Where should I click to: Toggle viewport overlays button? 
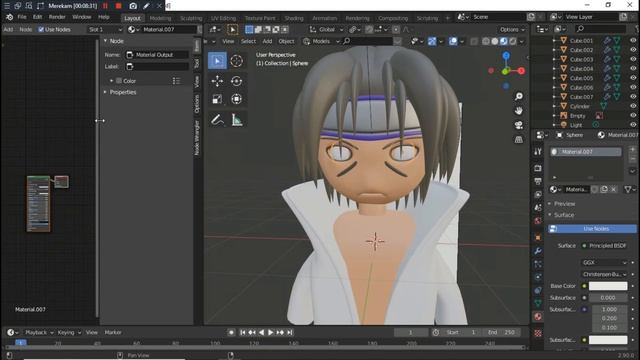click(x=453, y=41)
